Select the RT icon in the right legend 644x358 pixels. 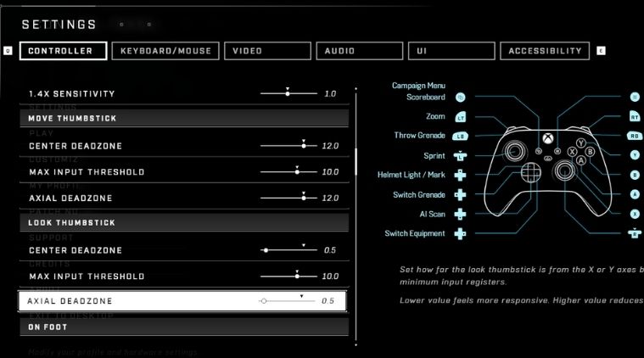[x=635, y=116]
